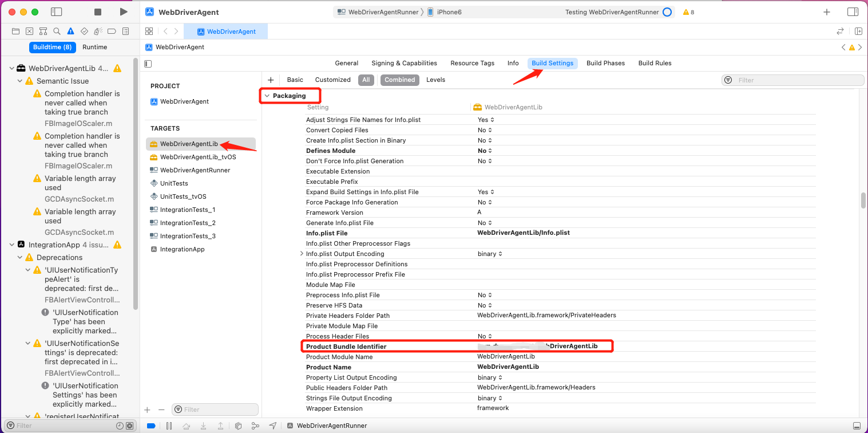
Task: Open Generate Info.plist File dropdown
Action: coord(485,223)
